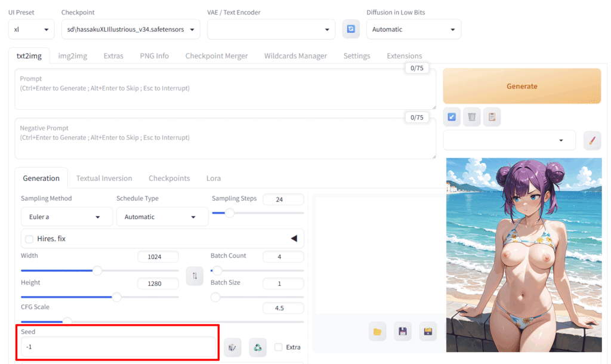Tick the Extra seed checkbox
Image resolution: width=611 pixels, height=364 pixels.
(278, 347)
